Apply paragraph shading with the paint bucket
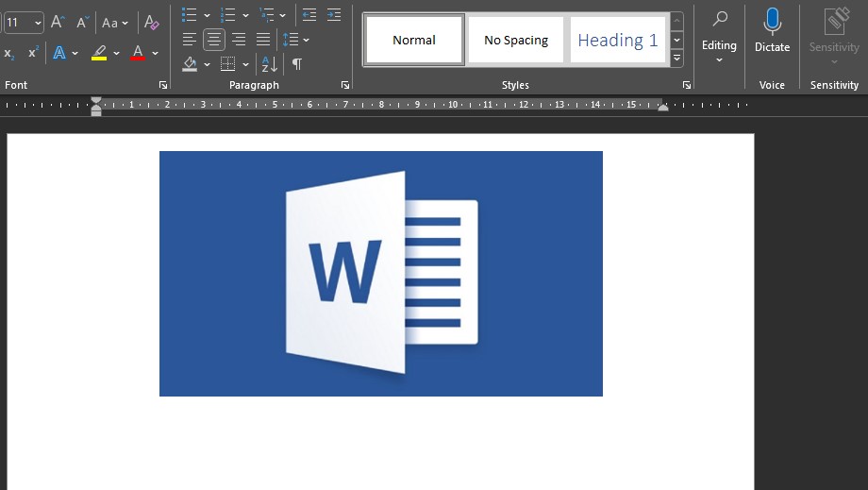This screenshot has width=868, height=490. 190,63
